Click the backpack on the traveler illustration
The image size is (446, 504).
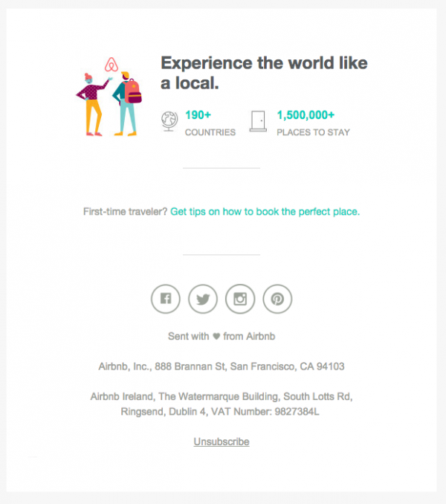click(x=133, y=91)
